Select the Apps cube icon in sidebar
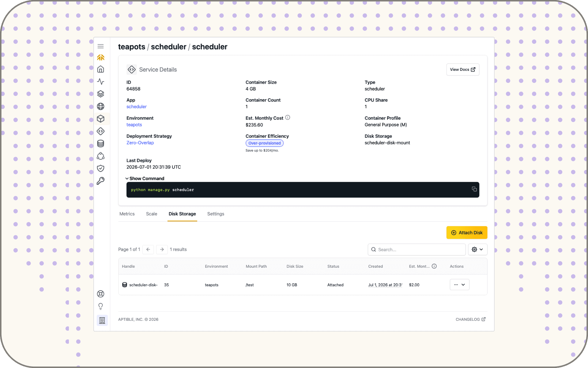Viewport: 588px width, 368px height. pyautogui.click(x=100, y=119)
